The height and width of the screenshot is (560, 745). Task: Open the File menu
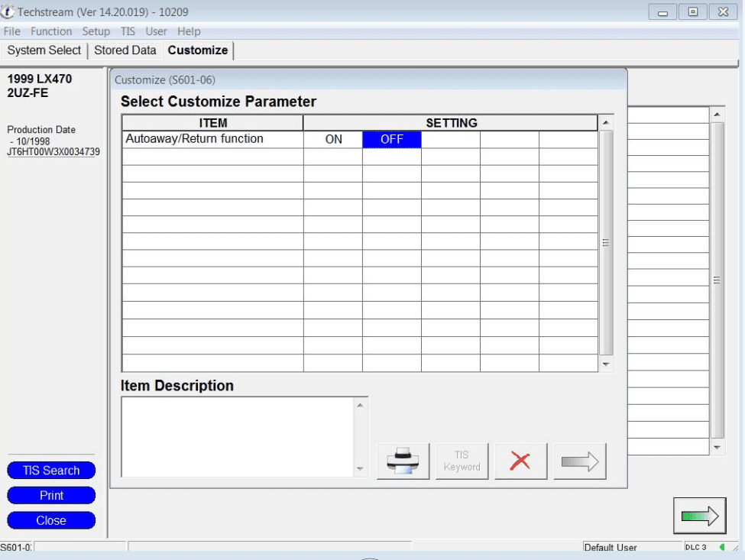[x=12, y=31]
